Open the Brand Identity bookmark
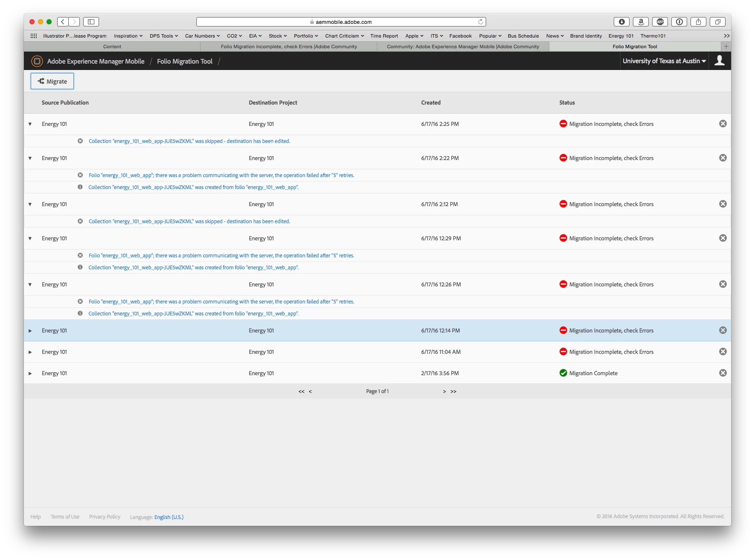This screenshot has height=560, width=755. pos(586,36)
